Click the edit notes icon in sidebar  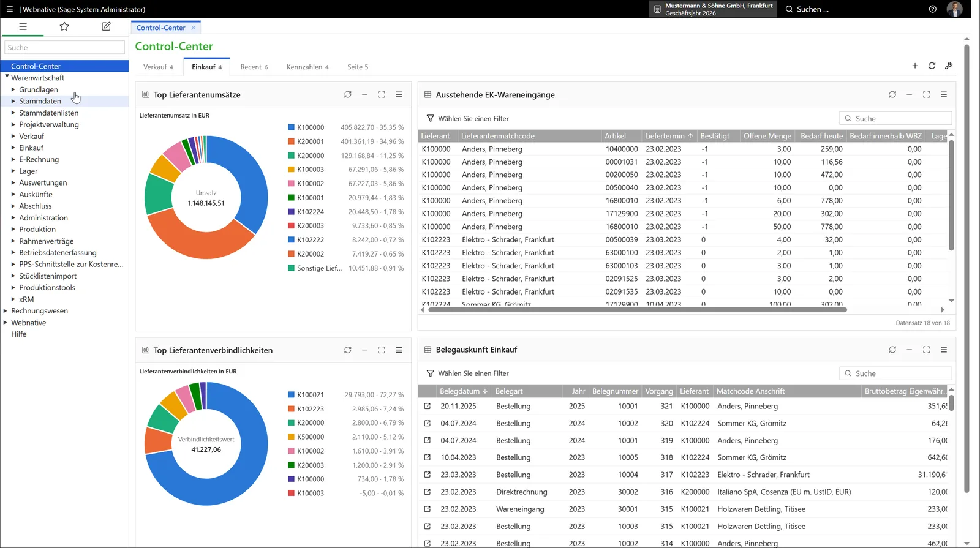coord(106,26)
